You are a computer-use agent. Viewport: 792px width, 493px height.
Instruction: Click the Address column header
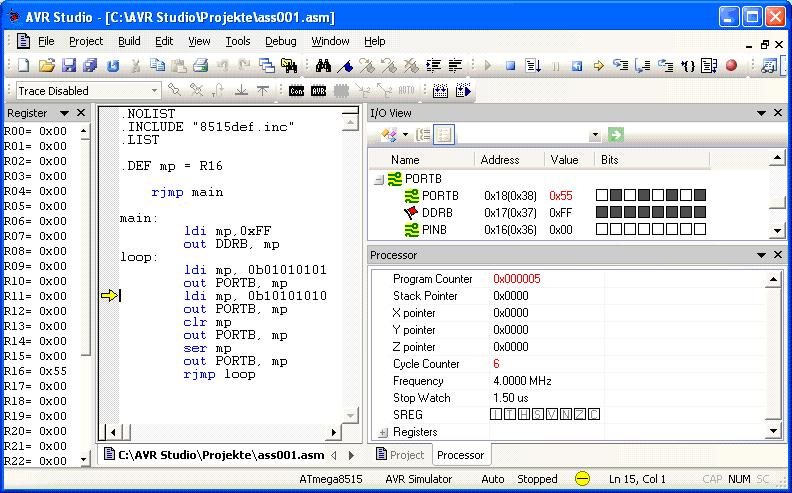(509, 160)
